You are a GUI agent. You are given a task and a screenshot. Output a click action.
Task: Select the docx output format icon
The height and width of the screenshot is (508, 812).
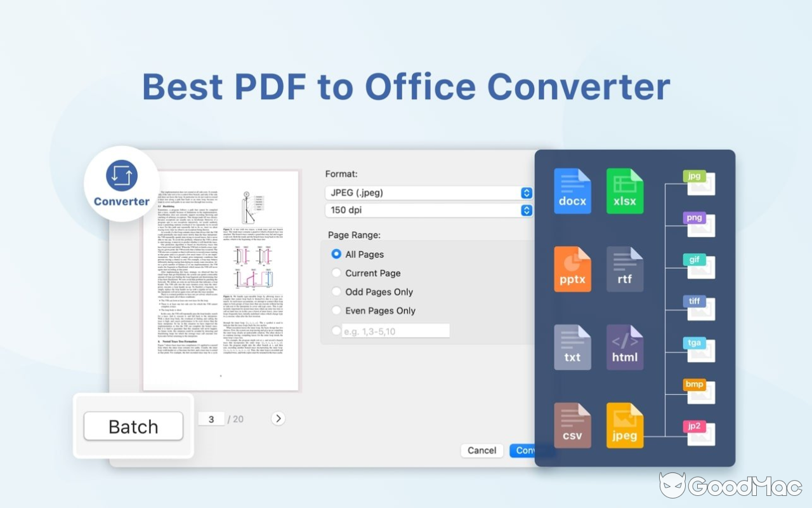pos(572,190)
